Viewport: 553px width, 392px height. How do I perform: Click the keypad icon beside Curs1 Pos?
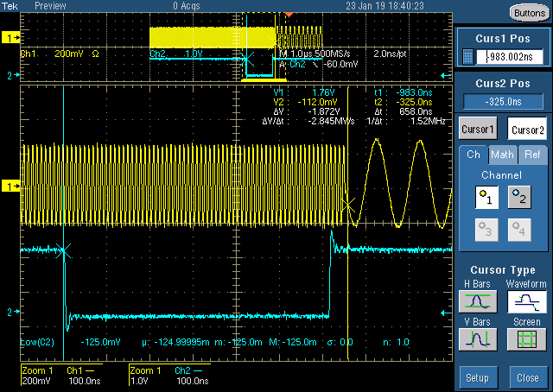click(467, 56)
